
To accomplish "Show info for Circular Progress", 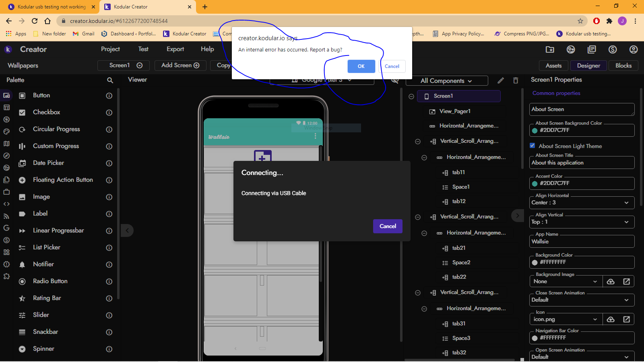I will pyautogui.click(x=109, y=130).
